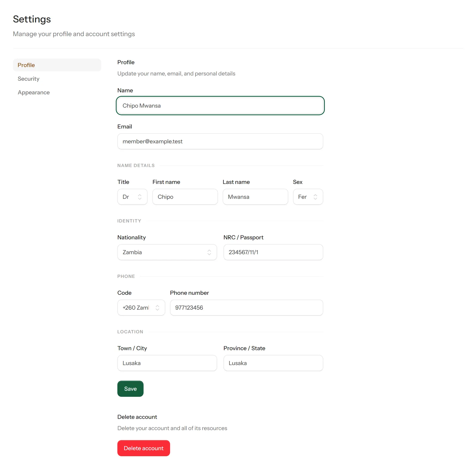This screenshot has height=469, width=476.
Task: Click the Name input field
Action: (x=220, y=106)
